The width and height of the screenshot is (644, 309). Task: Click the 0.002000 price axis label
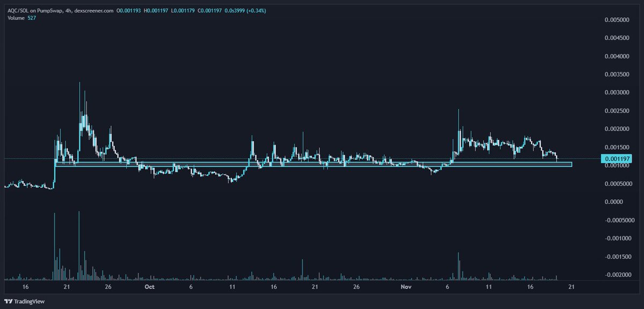(x=617, y=129)
